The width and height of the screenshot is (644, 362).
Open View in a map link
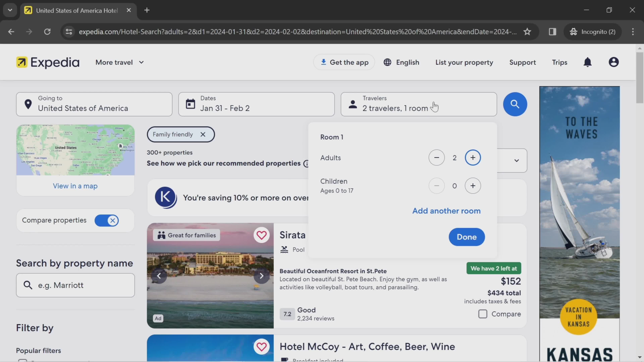point(75,186)
